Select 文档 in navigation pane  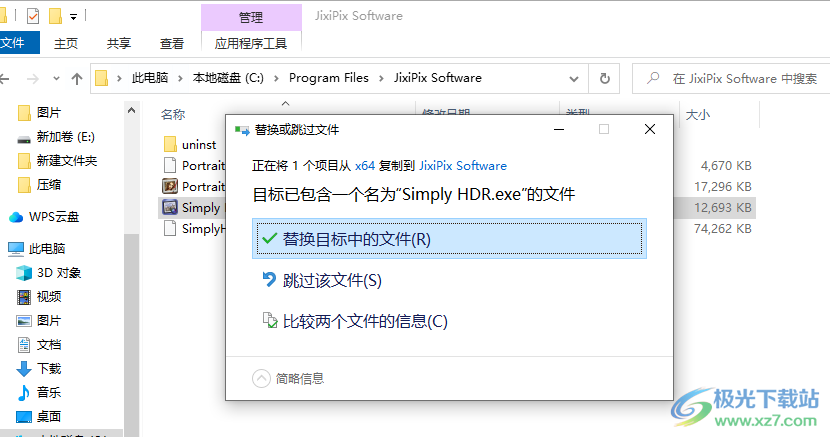(39, 345)
